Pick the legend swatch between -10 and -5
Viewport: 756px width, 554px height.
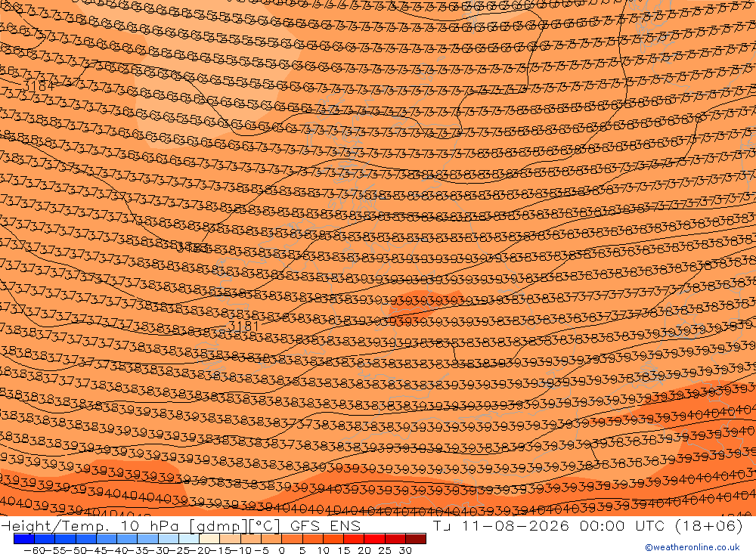coord(250,539)
